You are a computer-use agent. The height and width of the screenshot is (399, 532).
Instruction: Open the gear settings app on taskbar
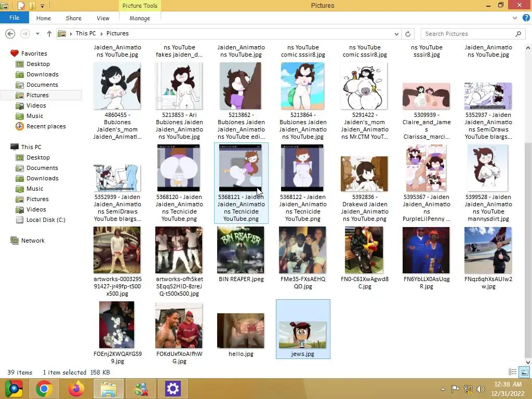(172, 389)
